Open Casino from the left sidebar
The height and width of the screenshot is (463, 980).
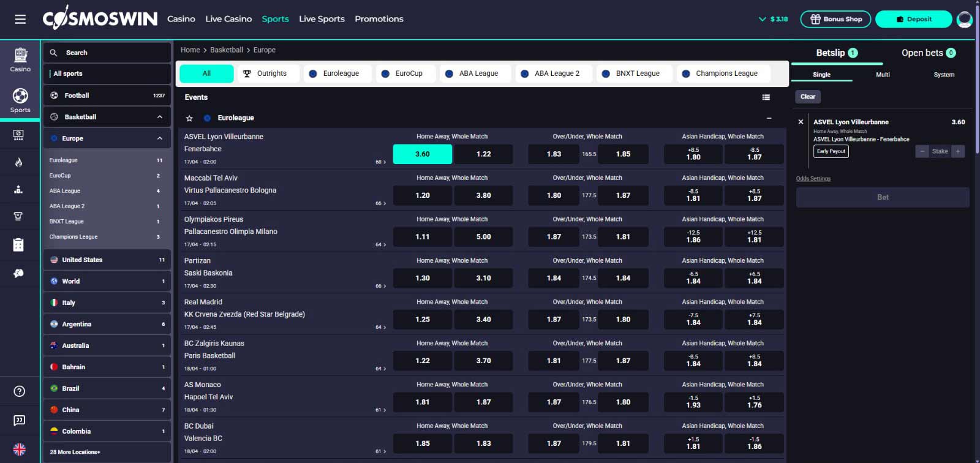pyautogui.click(x=20, y=60)
